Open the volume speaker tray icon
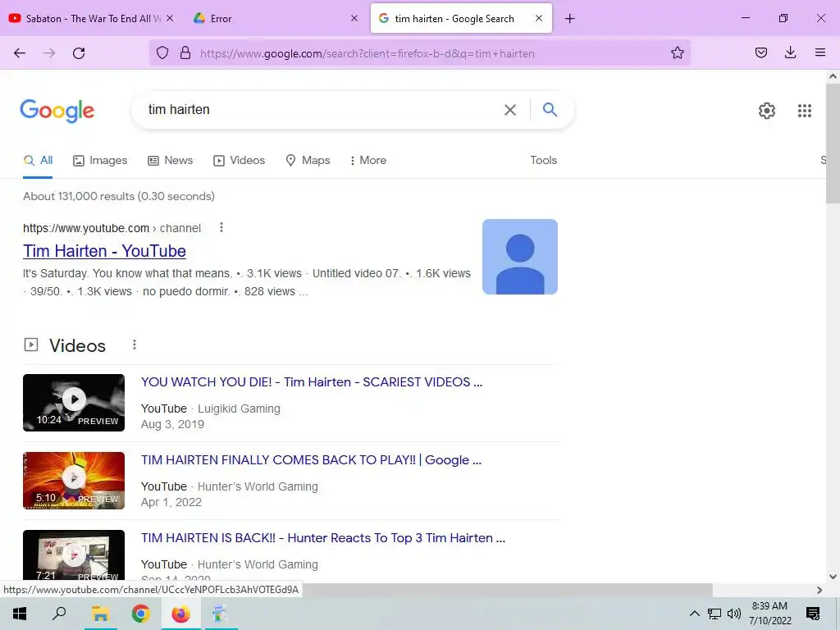840x630 pixels. click(x=734, y=614)
